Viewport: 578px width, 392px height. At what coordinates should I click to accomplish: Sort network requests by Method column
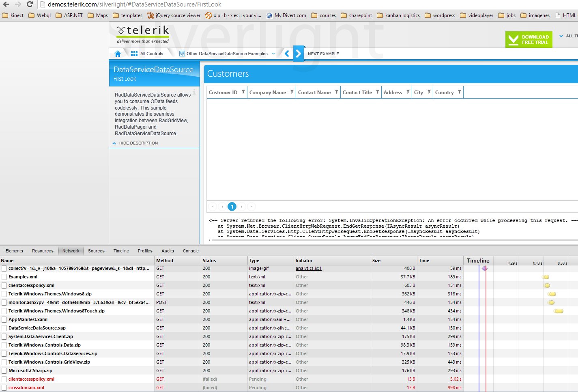click(178, 261)
